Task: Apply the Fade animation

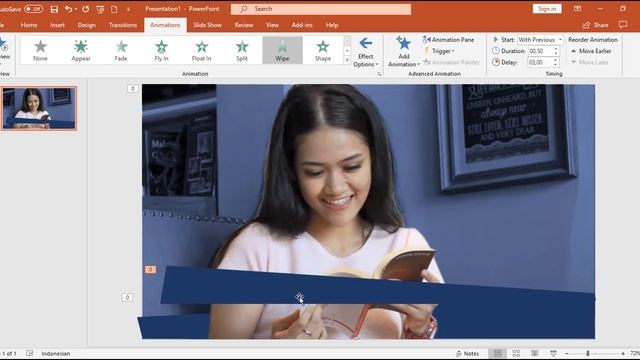Action: coord(121,50)
